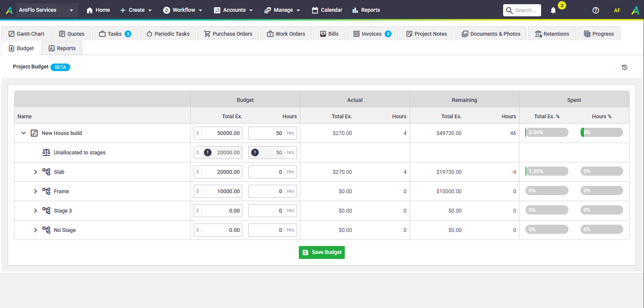Click the warning icon in Unallocated hours field

pyautogui.click(x=255, y=152)
